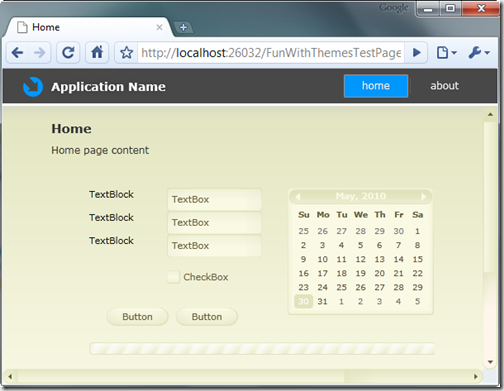Viewport: 504px width, 391px height.
Task: Go back with the browser back arrow
Action: click(x=17, y=53)
